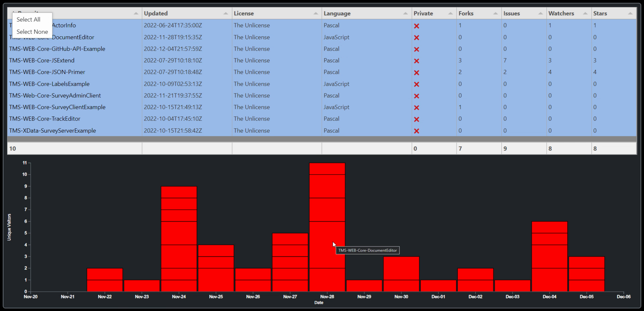Click the Watchers column sort icon
Viewport: 644px width, 311px height.
[x=584, y=13]
